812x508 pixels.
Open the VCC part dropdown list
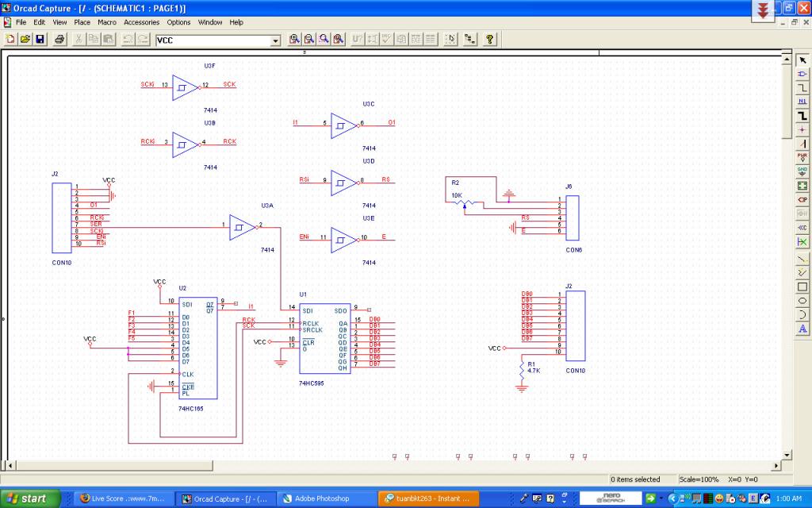pyautogui.click(x=276, y=40)
